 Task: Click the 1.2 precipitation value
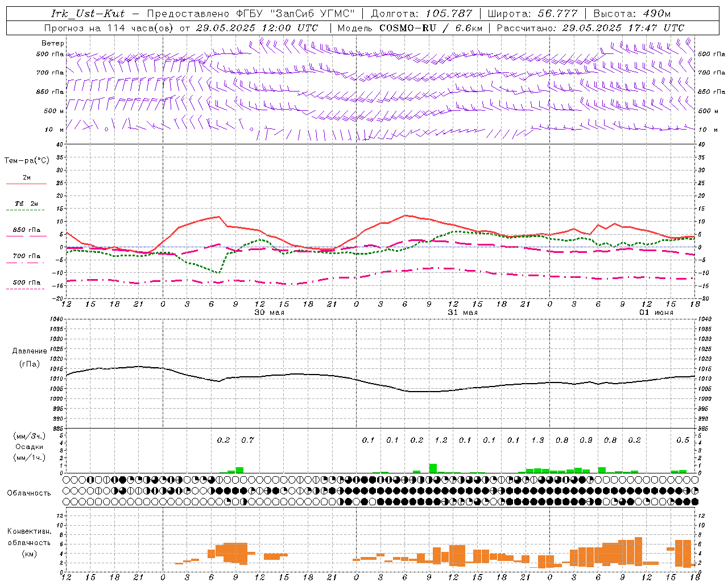tap(441, 440)
